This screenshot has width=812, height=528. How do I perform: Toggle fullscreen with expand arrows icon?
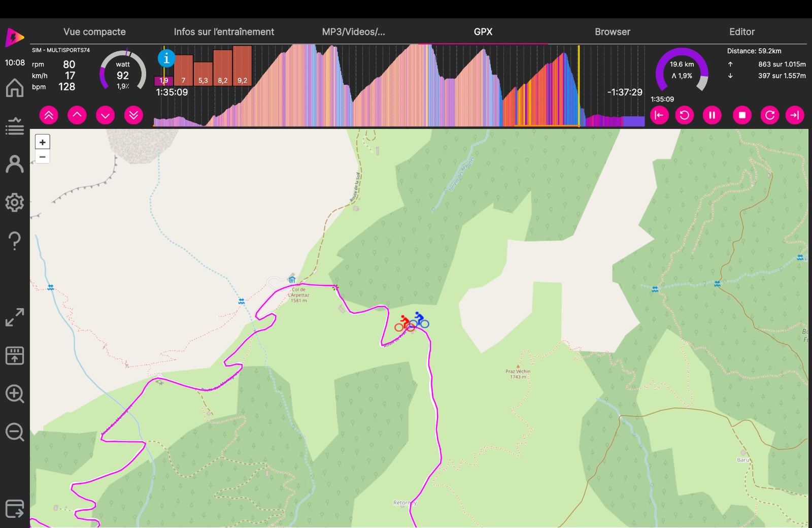tap(14, 317)
